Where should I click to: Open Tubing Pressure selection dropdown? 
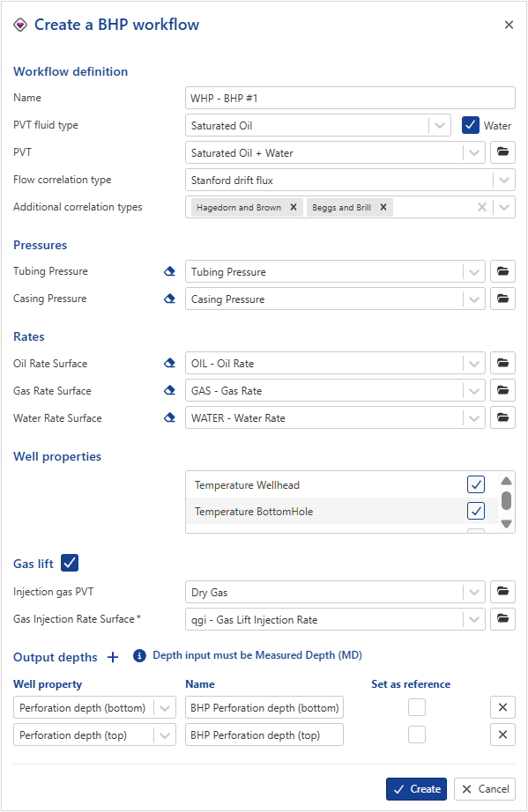tap(474, 272)
